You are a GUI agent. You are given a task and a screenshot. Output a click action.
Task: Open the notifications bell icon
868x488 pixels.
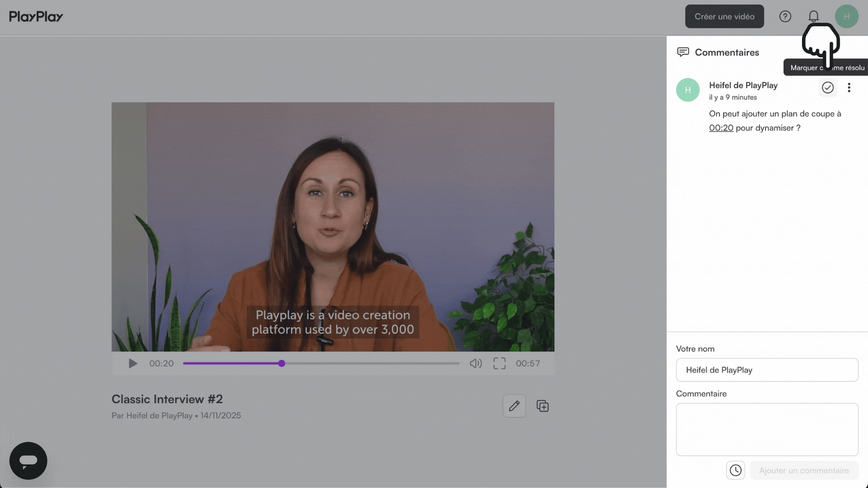[x=813, y=16]
